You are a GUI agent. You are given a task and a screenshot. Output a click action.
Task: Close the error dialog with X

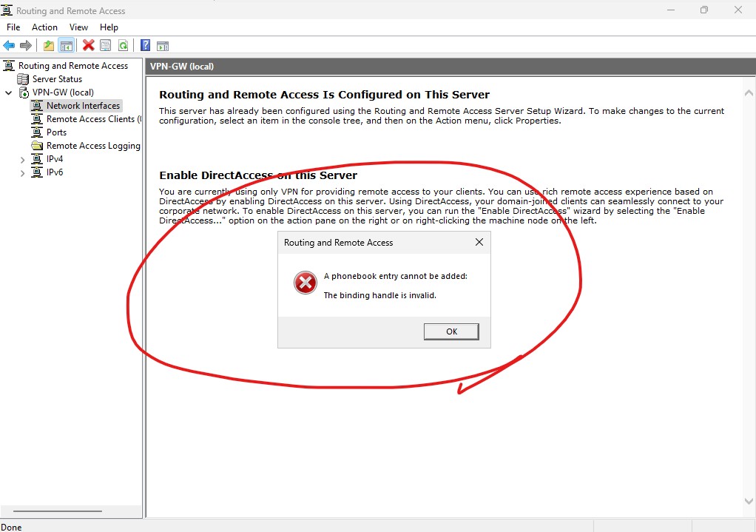point(479,242)
